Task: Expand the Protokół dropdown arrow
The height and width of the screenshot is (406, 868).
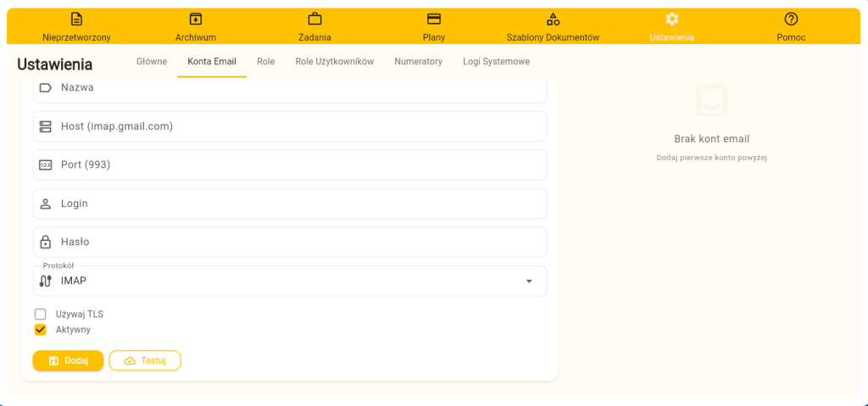Action: click(529, 281)
